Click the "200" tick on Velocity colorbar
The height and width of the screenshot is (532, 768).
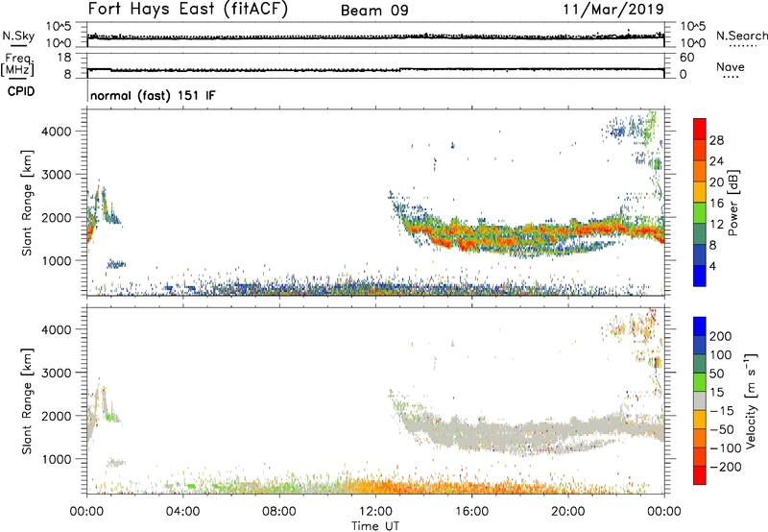[721, 336]
